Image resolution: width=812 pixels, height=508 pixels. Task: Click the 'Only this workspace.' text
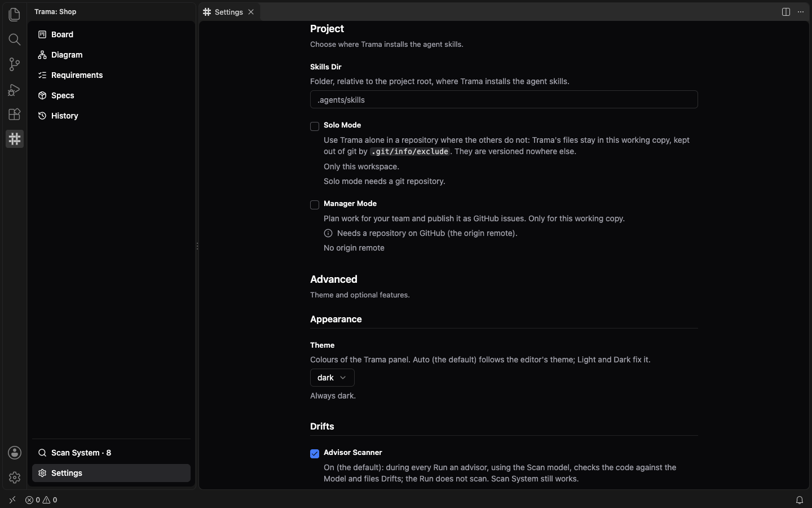(361, 167)
